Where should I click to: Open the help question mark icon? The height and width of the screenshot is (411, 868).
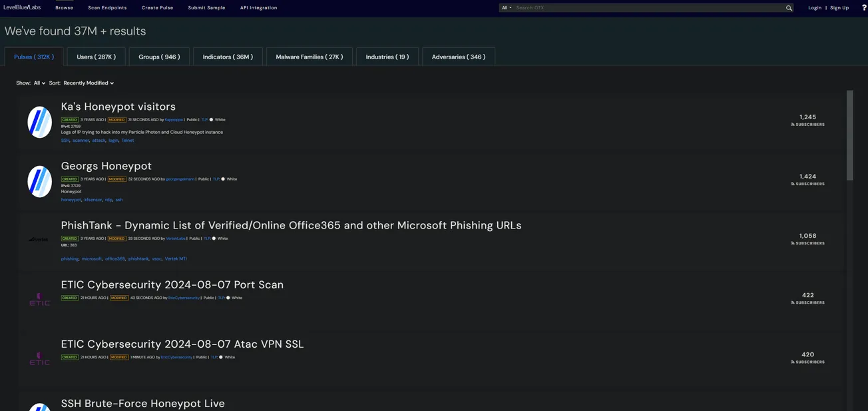pyautogui.click(x=863, y=7)
